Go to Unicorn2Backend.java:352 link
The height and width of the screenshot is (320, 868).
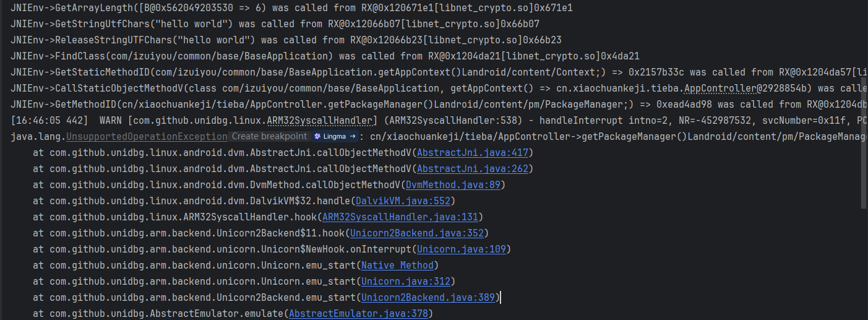pos(418,233)
